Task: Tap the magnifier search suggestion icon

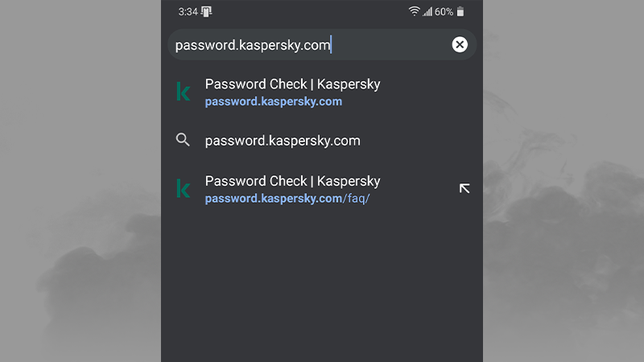Action: (x=183, y=140)
